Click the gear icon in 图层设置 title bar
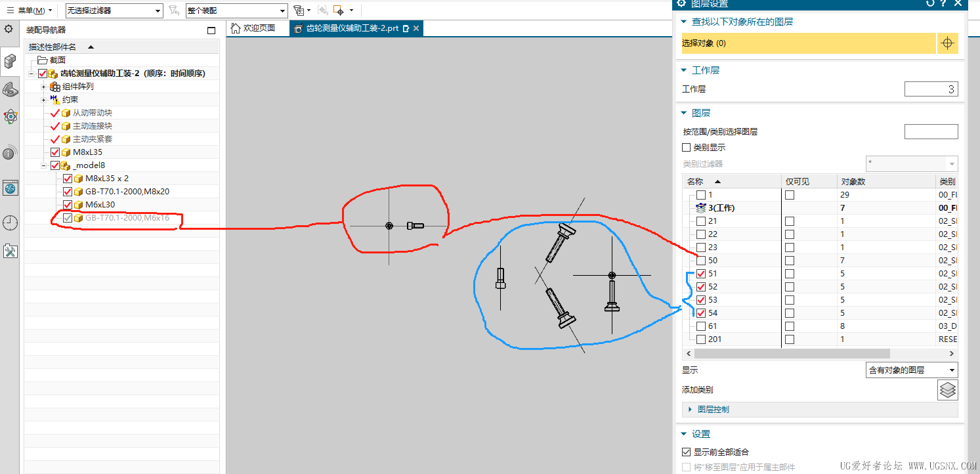This screenshot has height=474, width=980. 681,3
